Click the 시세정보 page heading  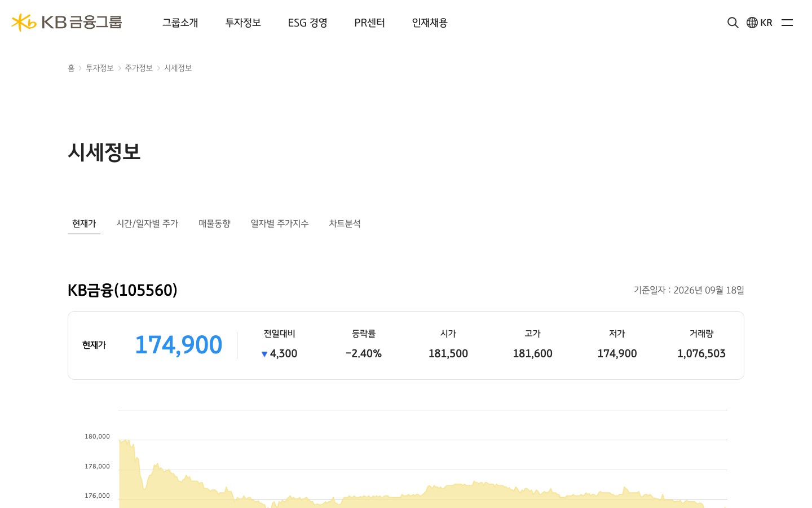pos(104,152)
